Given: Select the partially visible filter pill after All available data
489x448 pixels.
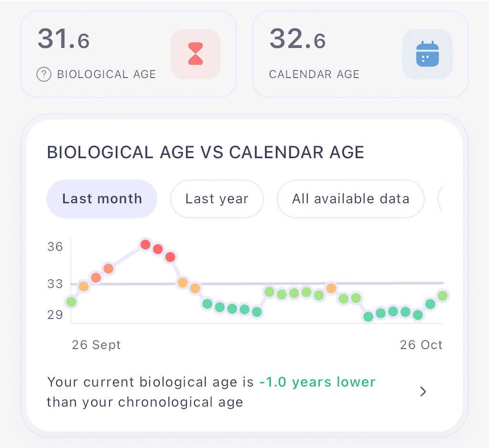Looking at the screenshot, I should coord(440,199).
